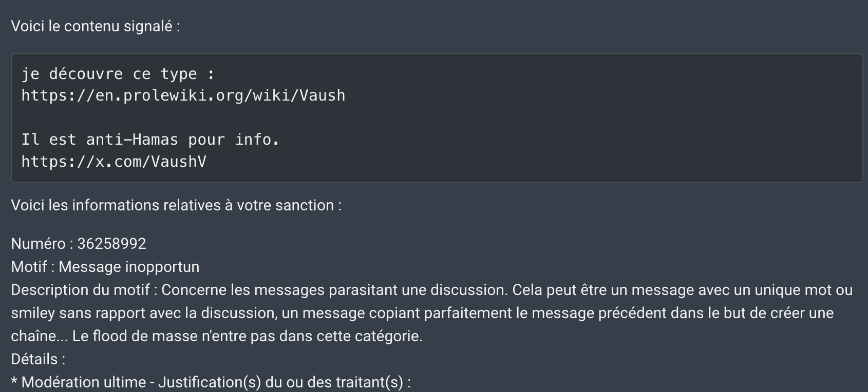Click the 'Détails :' label
This screenshot has height=392, width=868.
point(38,359)
